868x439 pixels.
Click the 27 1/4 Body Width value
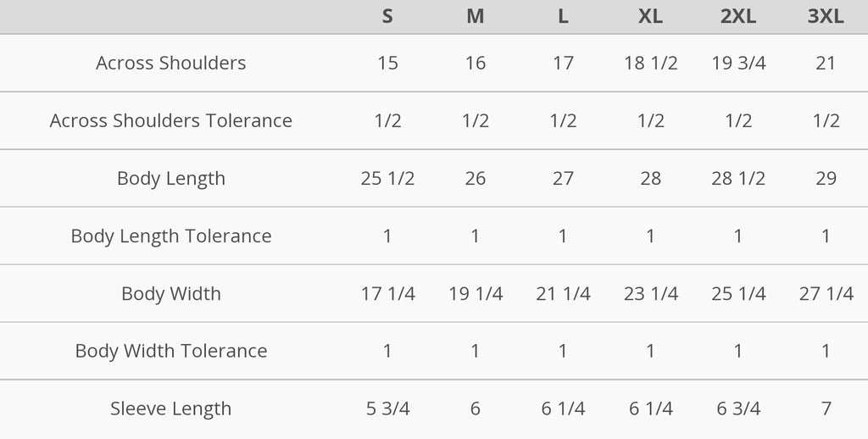pyautogui.click(x=826, y=293)
